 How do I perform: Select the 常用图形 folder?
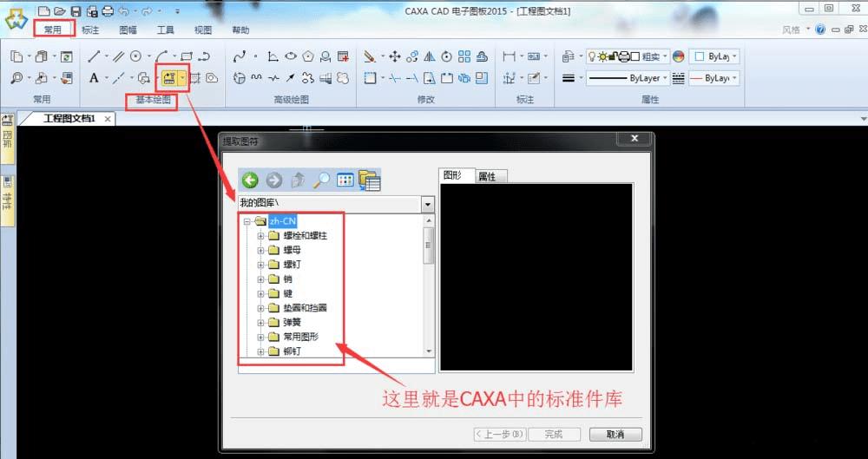(x=301, y=336)
